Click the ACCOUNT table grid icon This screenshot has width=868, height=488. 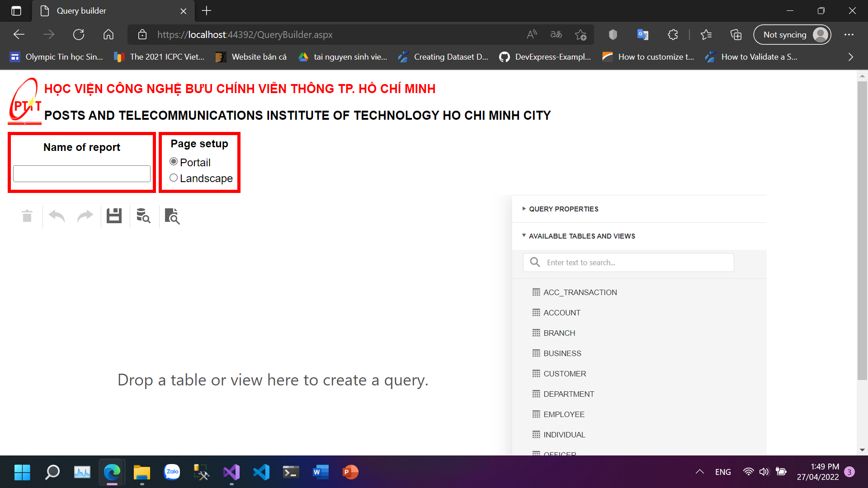(x=536, y=313)
